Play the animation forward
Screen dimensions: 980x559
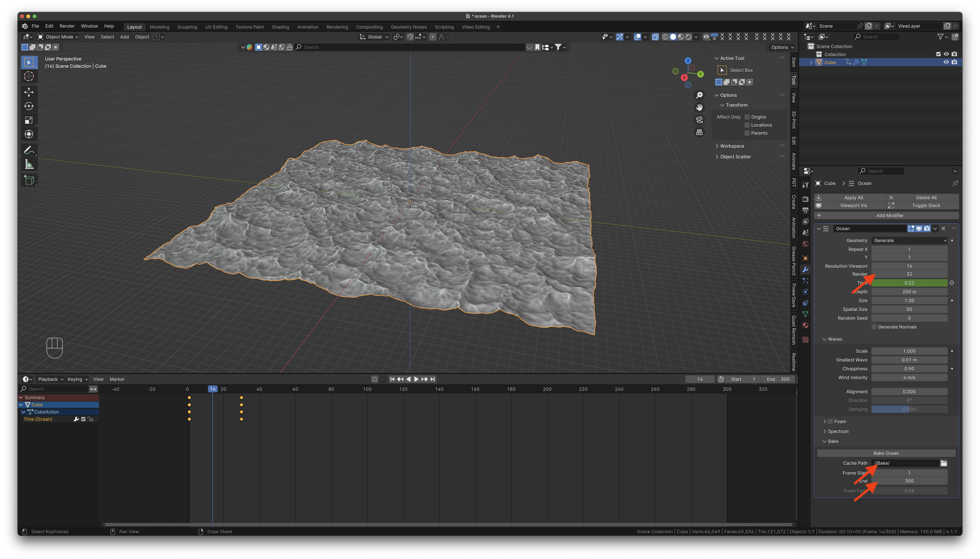[416, 379]
